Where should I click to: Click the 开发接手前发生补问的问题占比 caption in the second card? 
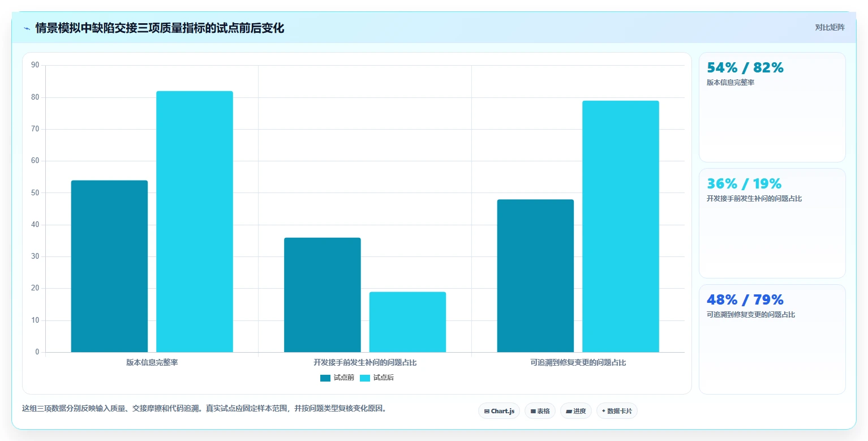point(754,199)
